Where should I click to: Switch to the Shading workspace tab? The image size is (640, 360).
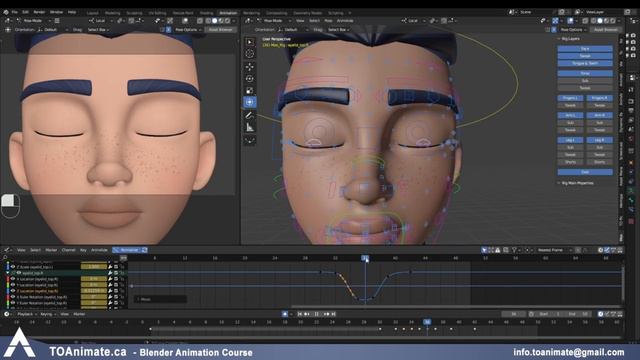(207, 13)
